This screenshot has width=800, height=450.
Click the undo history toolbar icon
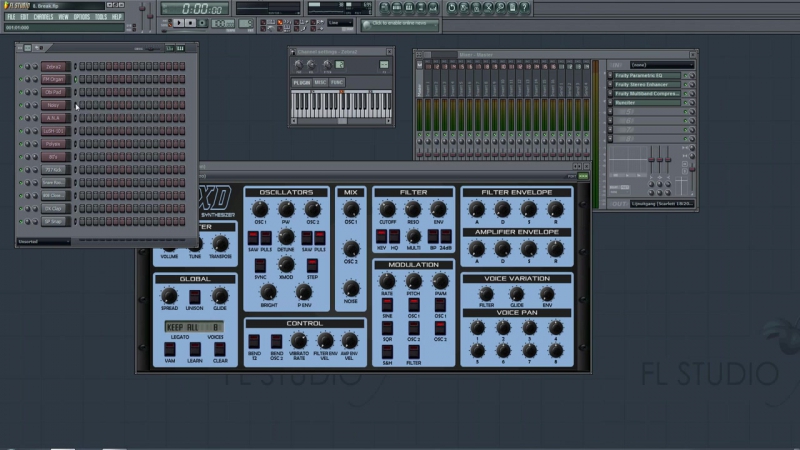[x=452, y=8]
